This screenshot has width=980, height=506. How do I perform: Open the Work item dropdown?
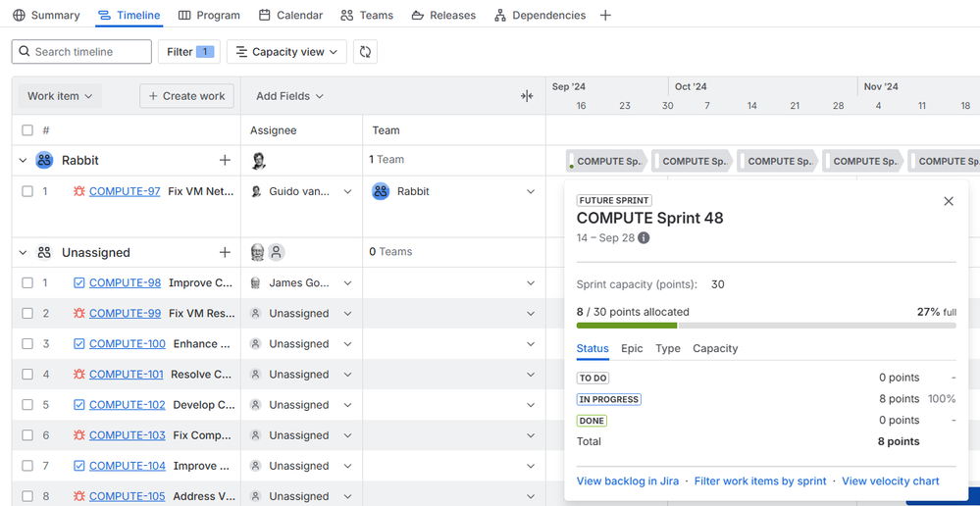[x=60, y=95]
